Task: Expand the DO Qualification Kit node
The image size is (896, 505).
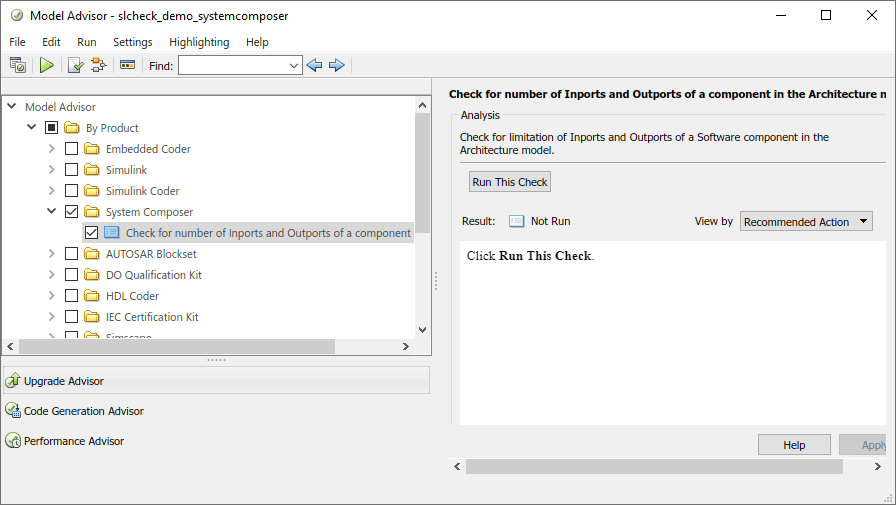Action: 51,275
